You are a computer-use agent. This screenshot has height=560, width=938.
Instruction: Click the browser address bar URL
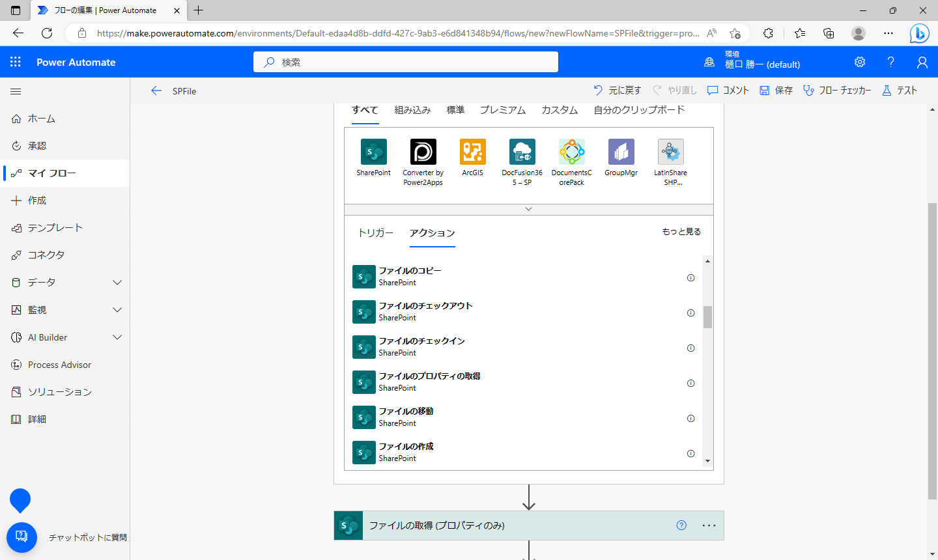pos(398,33)
